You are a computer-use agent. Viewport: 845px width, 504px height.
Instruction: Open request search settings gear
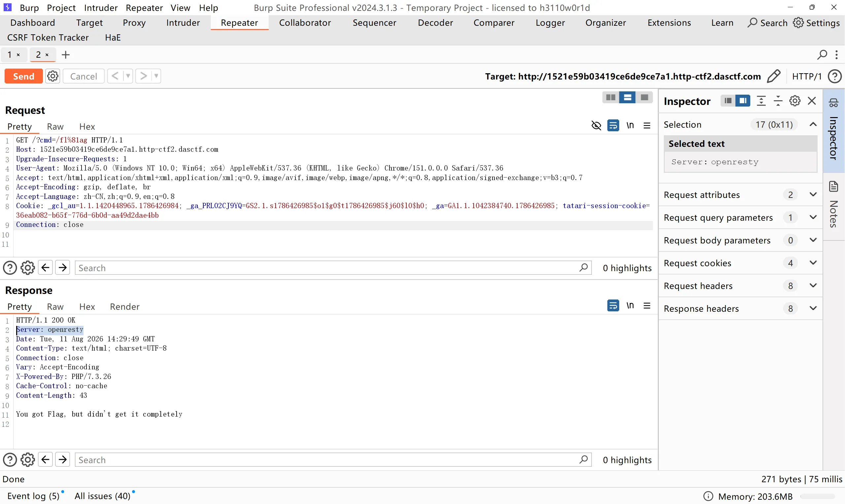[27, 268]
